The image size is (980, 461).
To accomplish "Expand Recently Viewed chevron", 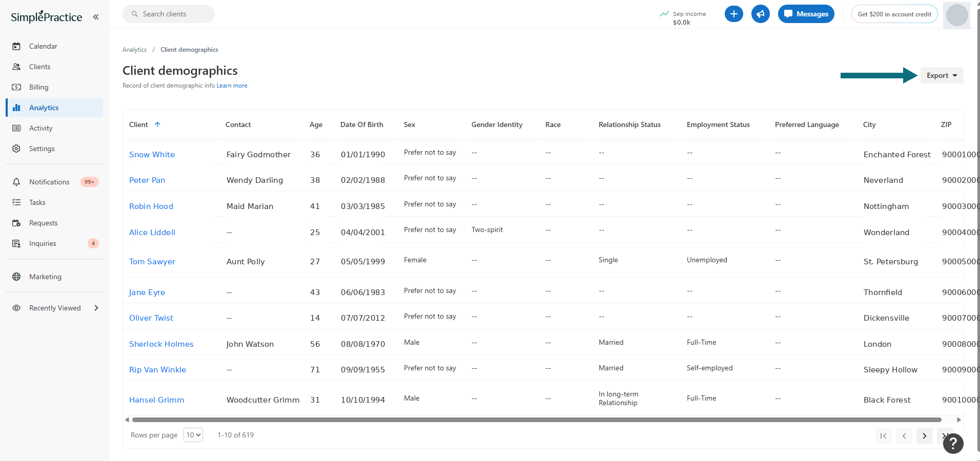I will point(96,308).
